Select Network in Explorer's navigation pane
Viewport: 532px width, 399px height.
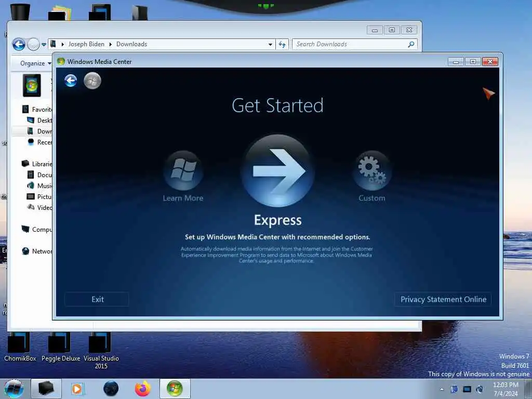coord(37,251)
